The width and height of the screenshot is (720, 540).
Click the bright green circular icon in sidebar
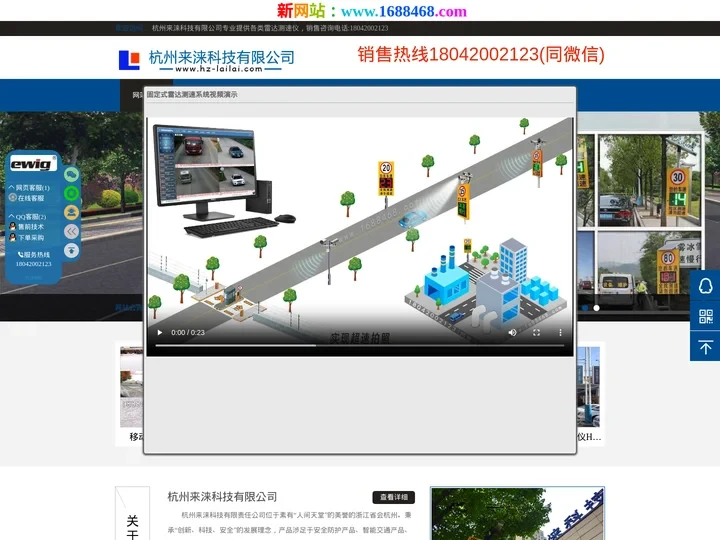pyautogui.click(x=71, y=193)
